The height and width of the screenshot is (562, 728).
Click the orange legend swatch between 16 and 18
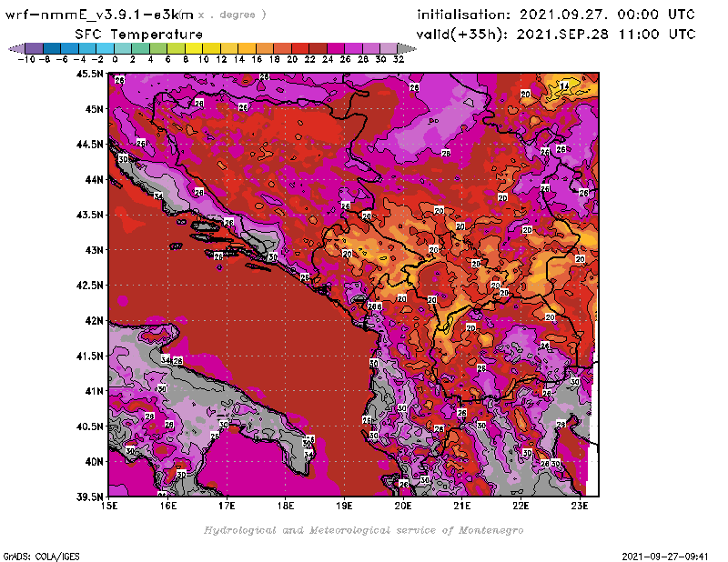coord(265,48)
